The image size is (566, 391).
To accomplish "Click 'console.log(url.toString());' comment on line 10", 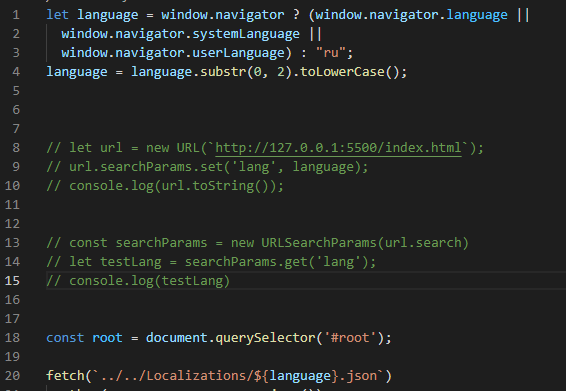I will point(177,186).
